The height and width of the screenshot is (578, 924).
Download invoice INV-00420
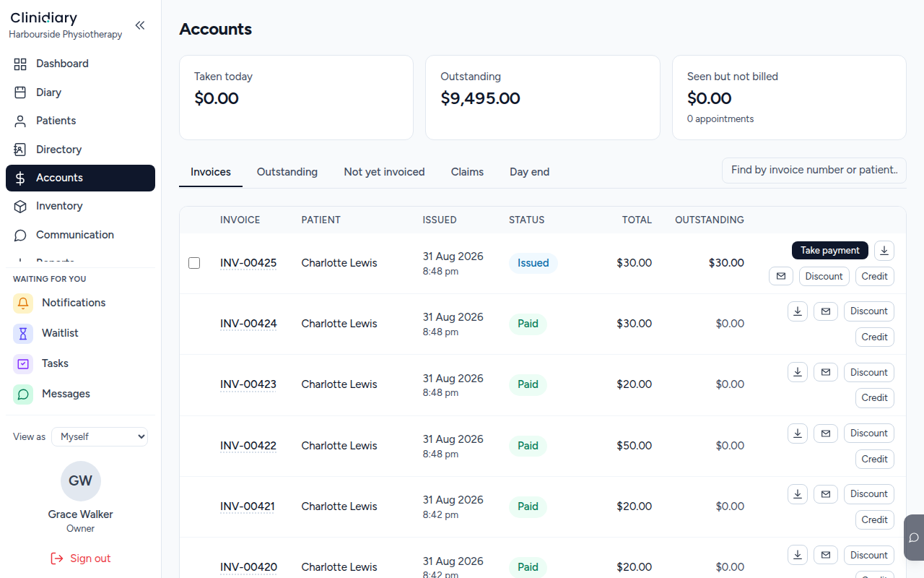(x=798, y=555)
